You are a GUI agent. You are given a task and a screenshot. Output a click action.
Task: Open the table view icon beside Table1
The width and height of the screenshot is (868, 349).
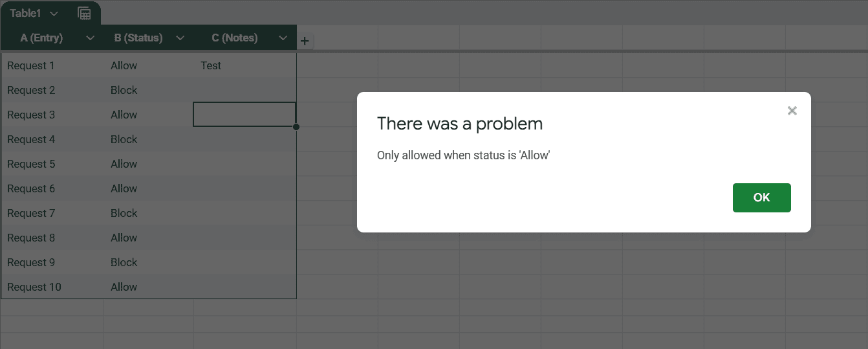coord(84,13)
